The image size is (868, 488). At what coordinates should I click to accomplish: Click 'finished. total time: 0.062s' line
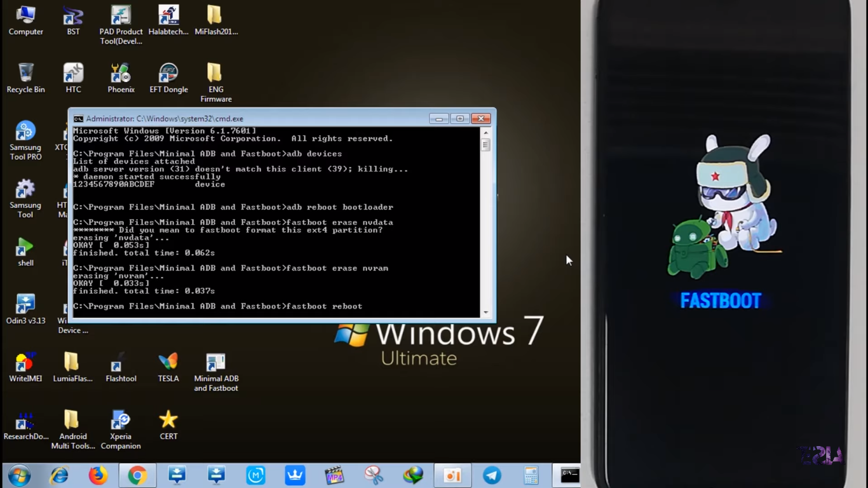click(144, 253)
